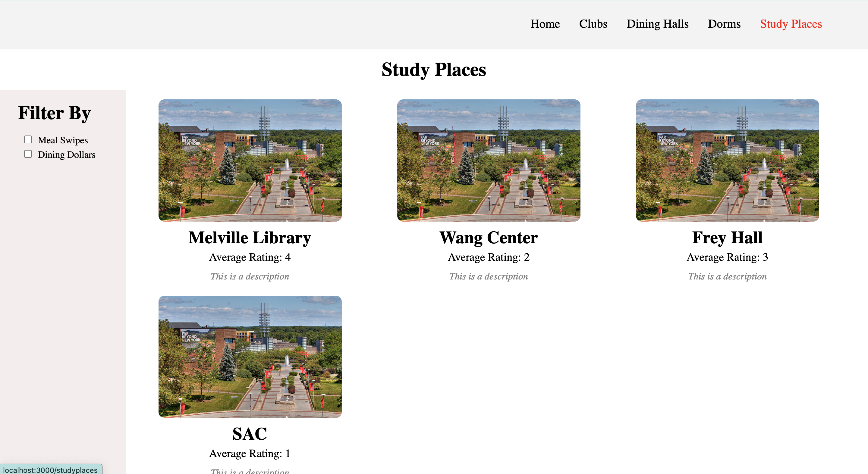Open the Frey Hall title
This screenshot has width=868, height=474.
727,238
